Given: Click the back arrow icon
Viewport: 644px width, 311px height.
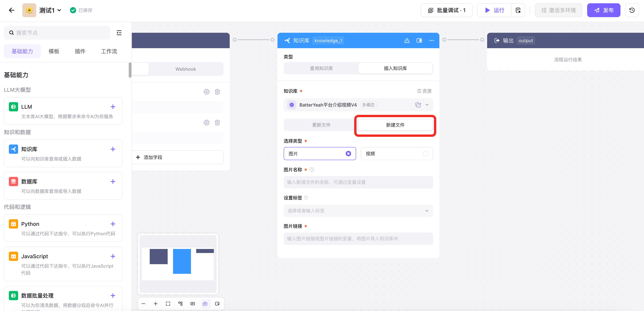Looking at the screenshot, I should coord(12,10).
